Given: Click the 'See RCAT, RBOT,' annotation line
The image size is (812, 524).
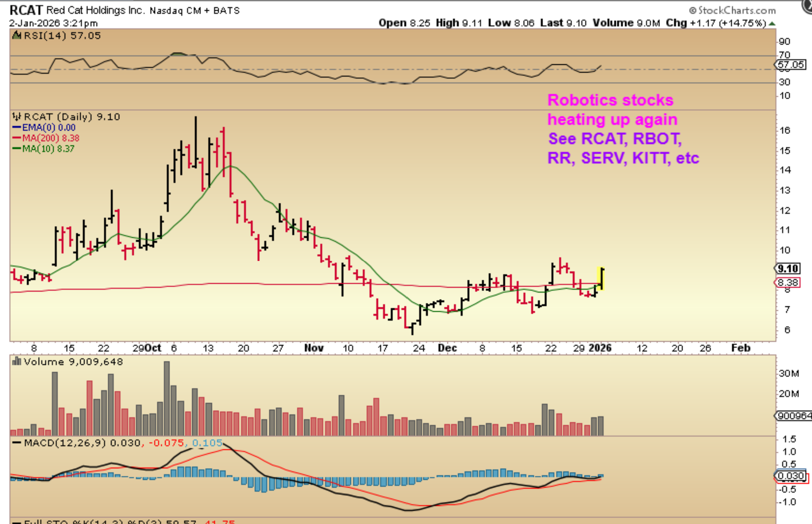Looking at the screenshot, I should pyautogui.click(x=615, y=139).
